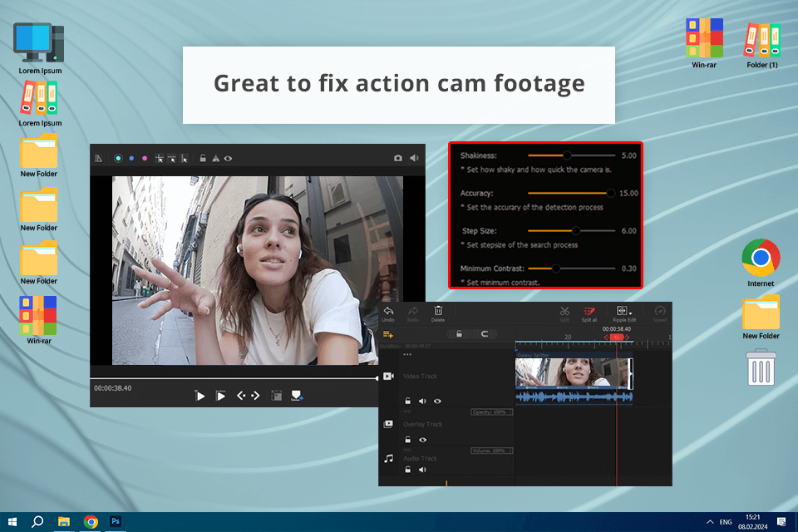Adjust the Step Size slider
Screen dimensions: 798x532
tap(571, 230)
